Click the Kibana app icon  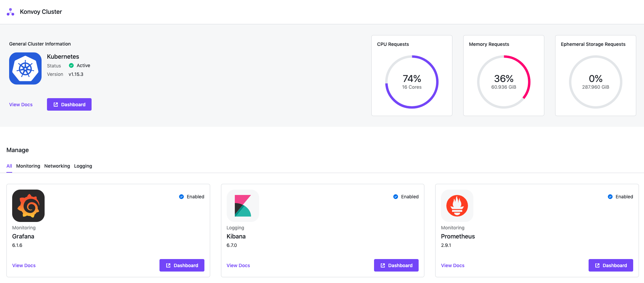pyautogui.click(x=243, y=206)
